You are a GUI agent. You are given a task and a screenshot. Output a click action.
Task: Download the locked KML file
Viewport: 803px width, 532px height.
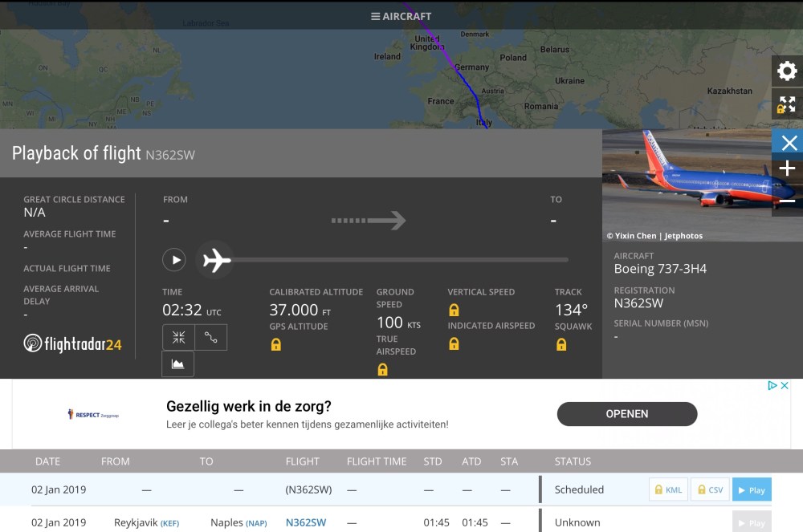pos(668,489)
